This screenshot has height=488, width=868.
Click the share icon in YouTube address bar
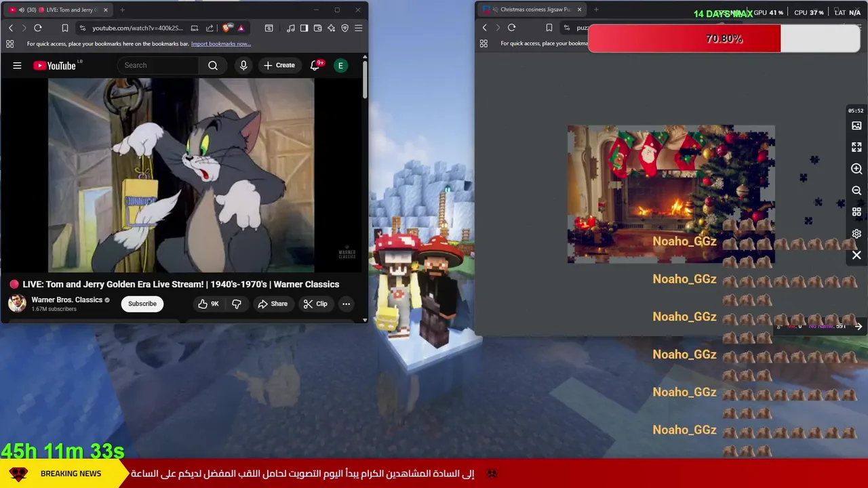click(x=210, y=28)
